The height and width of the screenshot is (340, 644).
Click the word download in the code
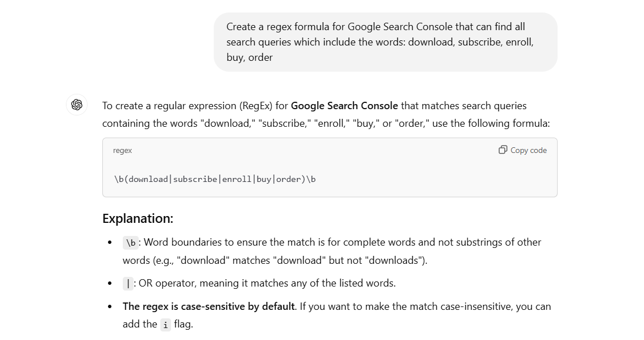coord(148,179)
